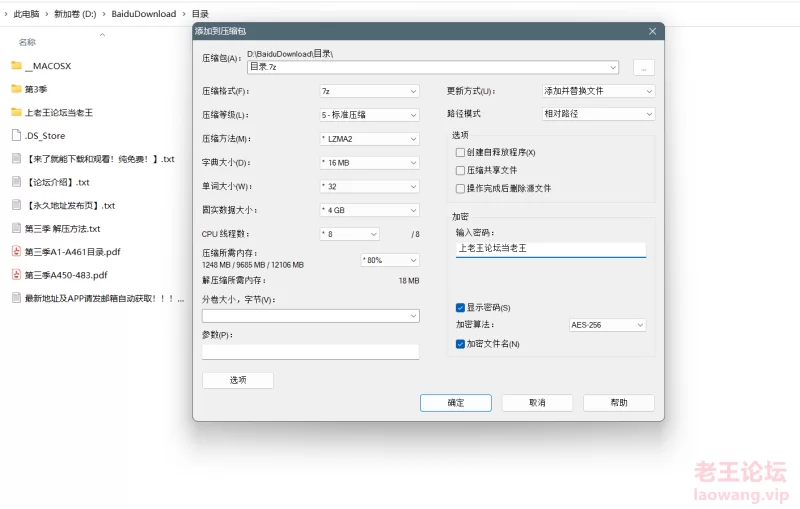This screenshot has height=509, width=800.
Task: Enable 压缩共享文件 checkbox
Action: pyautogui.click(x=460, y=170)
